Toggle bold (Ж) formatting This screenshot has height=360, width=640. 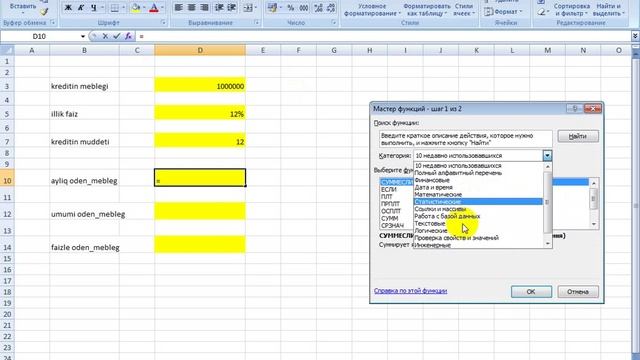[x=68, y=8]
